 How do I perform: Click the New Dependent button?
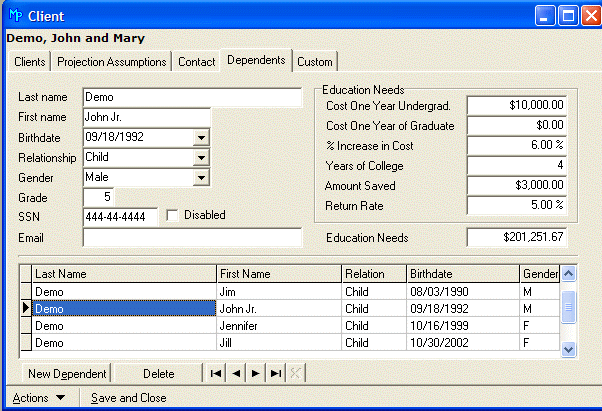coord(67,373)
